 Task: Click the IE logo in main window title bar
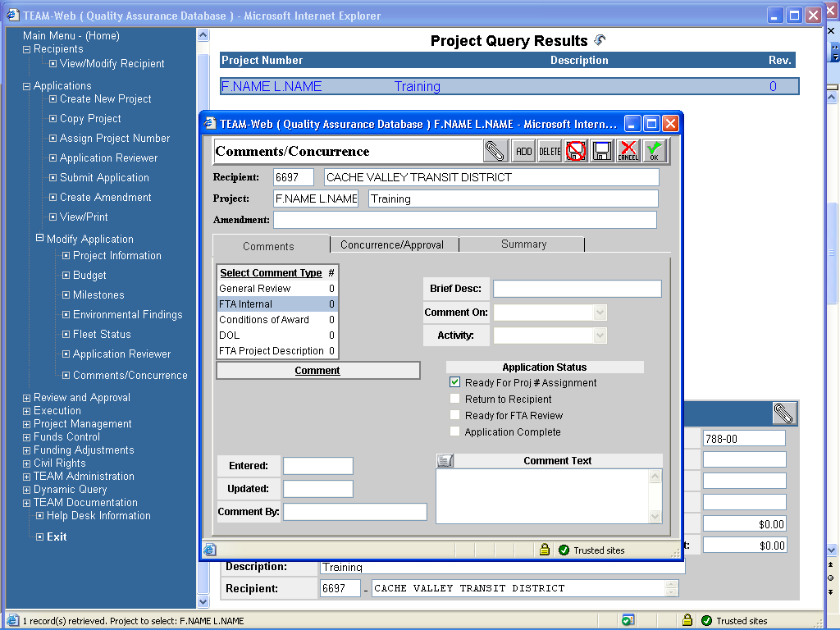click(13, 15)
